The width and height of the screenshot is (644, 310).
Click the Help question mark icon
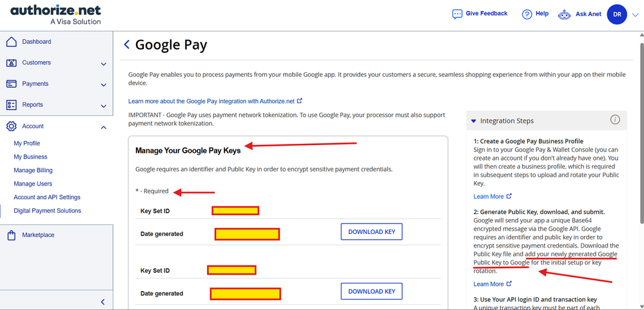(x=527, y=14)
